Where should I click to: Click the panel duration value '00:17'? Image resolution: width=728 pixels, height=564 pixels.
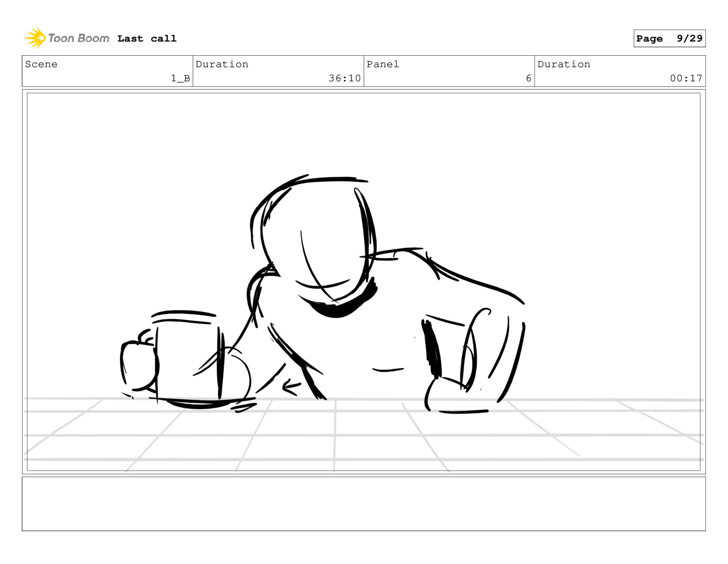click(686, 78)
